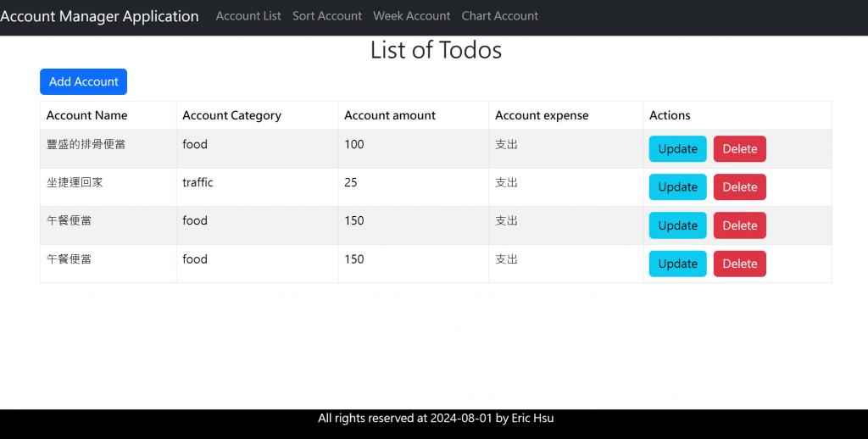Click the Account Manager Application brand title
This screenshot has width=868, height=439.
(x=99, y=17)
